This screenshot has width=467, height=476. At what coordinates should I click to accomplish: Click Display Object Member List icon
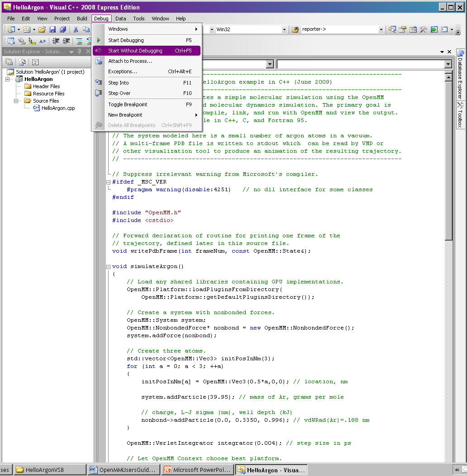11,41
